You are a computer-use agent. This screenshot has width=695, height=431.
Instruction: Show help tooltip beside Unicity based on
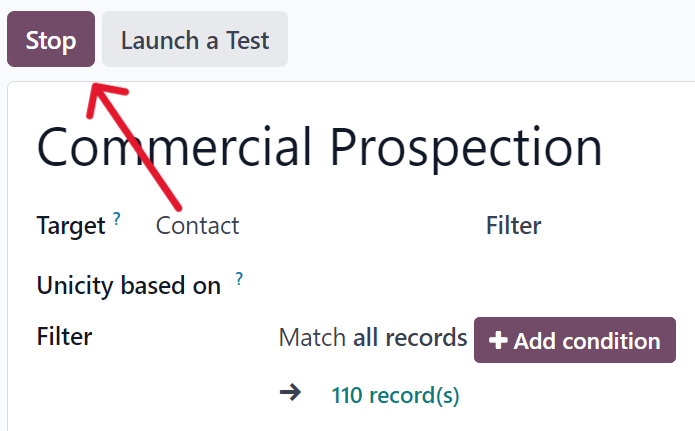239,279
